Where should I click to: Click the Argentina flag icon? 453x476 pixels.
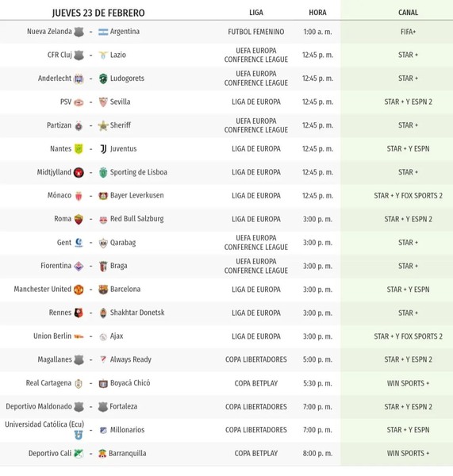[x=103, y=32]
